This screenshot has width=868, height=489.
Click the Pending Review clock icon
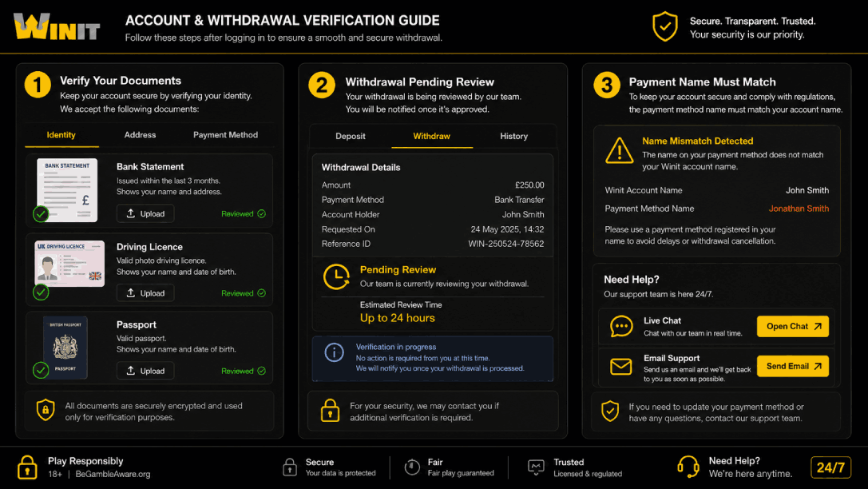[336, 276]
